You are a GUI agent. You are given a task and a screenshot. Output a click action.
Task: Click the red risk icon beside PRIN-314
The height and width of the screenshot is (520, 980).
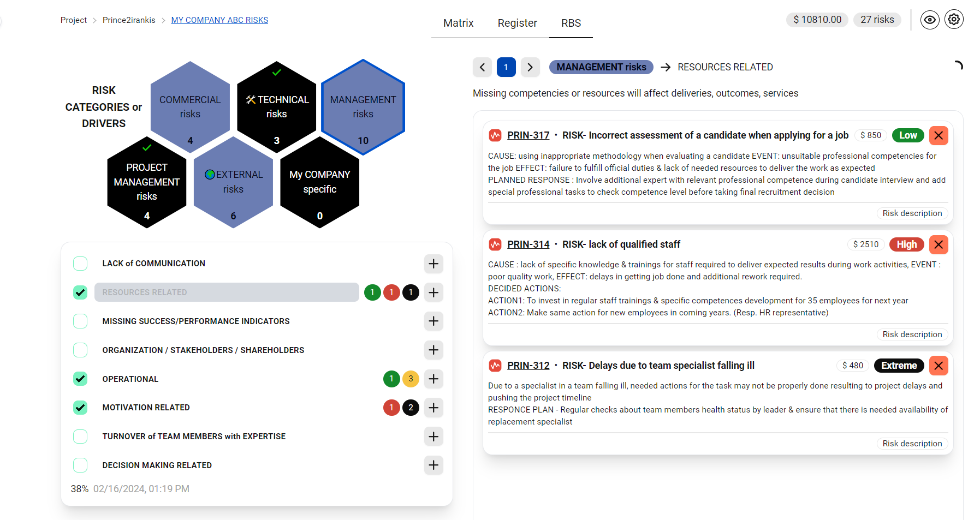point(495,244)
